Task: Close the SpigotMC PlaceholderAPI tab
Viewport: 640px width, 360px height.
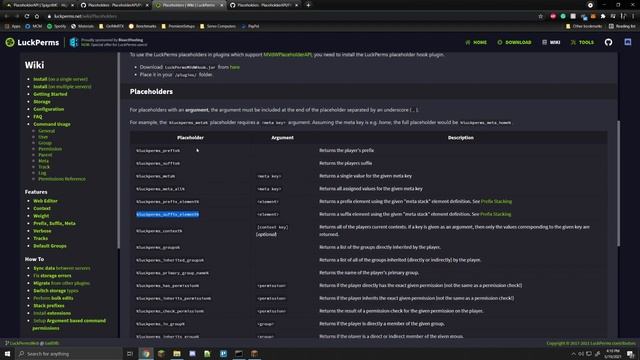Action: [x=72, y=5]
